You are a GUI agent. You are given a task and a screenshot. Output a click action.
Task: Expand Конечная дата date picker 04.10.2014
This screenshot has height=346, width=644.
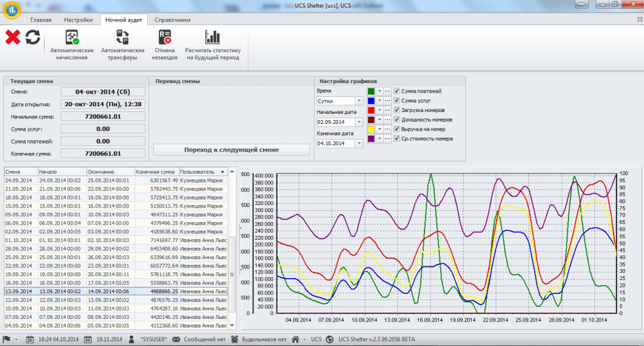(x=359, y=143)
